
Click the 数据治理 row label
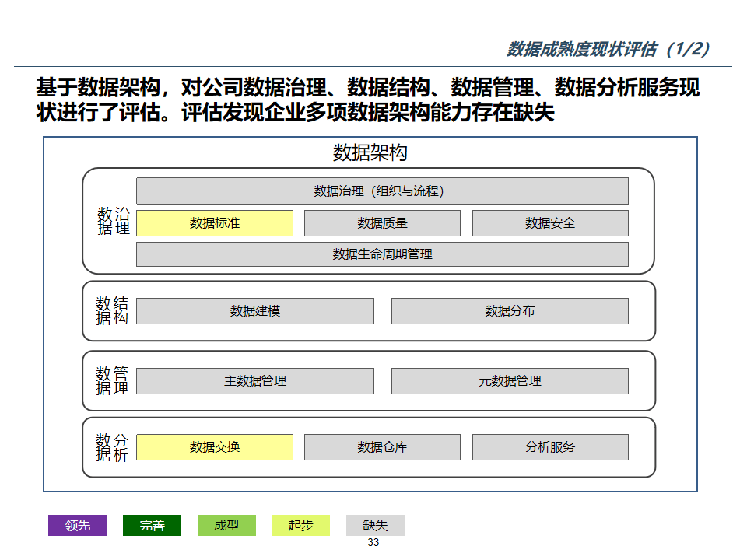pos(114,221)
